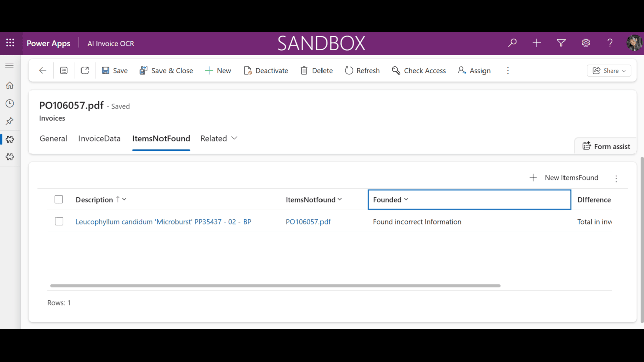Image resolution: width=644 pixels, height=362 pixels.
Task: Open the Pinned items icon in sidebar
Action: point(9,121)
